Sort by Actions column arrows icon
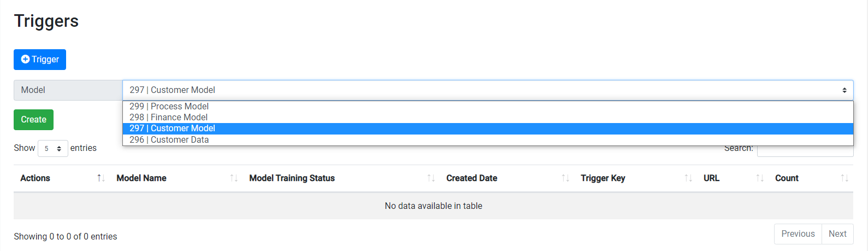Screen dimensions: 868x251 pyautogui.click(x=101, y=178)
